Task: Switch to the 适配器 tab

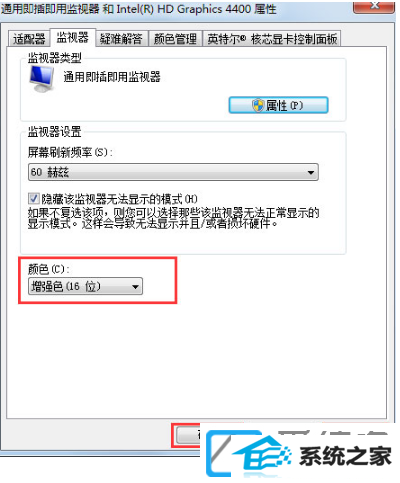Action: point(29,39)
